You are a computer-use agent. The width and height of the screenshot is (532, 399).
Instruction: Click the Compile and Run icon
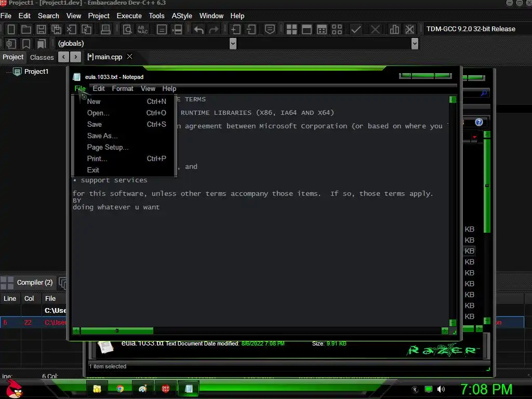pos(322,29)
